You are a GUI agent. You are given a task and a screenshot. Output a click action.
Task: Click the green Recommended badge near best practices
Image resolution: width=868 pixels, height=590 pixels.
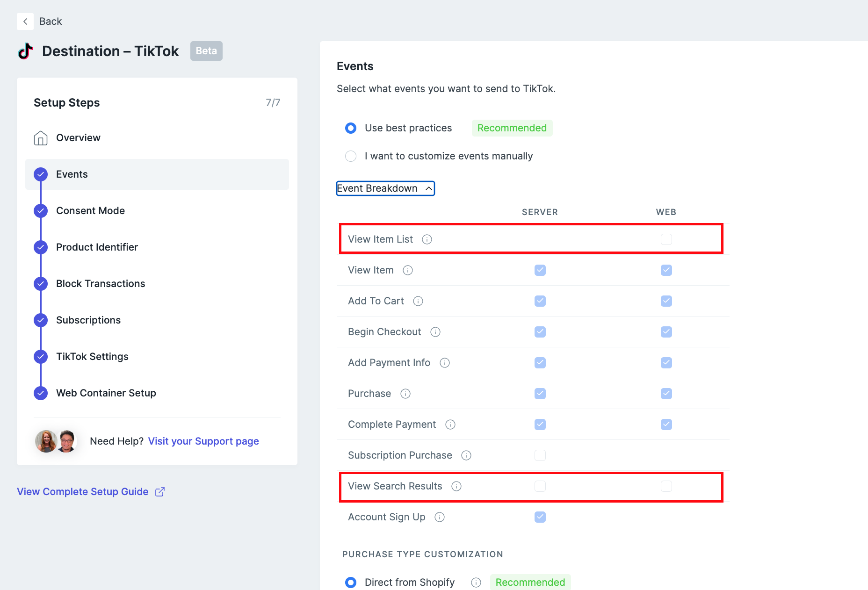(512, 128)
